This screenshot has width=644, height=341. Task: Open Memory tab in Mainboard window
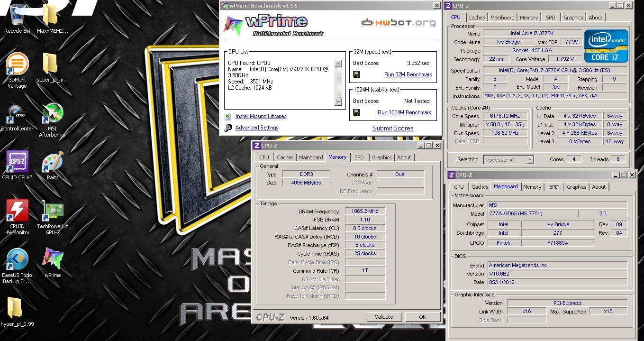click(x=532, y=187)
